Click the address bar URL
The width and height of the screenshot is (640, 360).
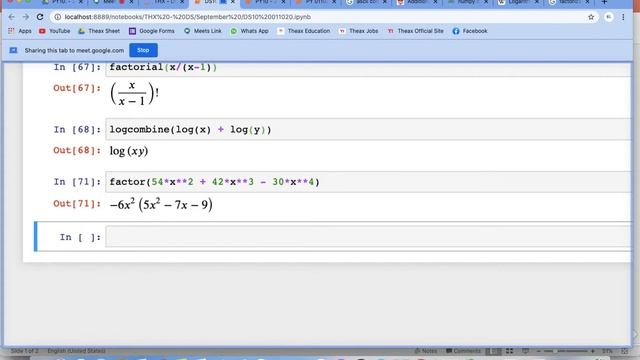(188, 17)
